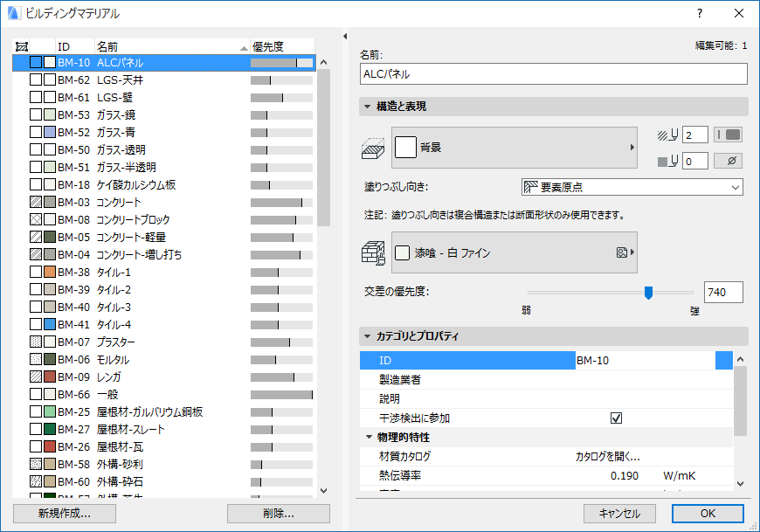The image size is (760, 532).
Task: Click the fill pattern icon of コンクリートブロック
Action: [x=36, y=219]
